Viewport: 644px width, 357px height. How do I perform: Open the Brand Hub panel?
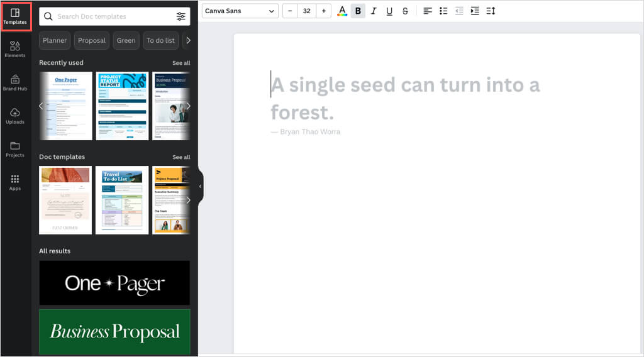(x=15, y=82)
